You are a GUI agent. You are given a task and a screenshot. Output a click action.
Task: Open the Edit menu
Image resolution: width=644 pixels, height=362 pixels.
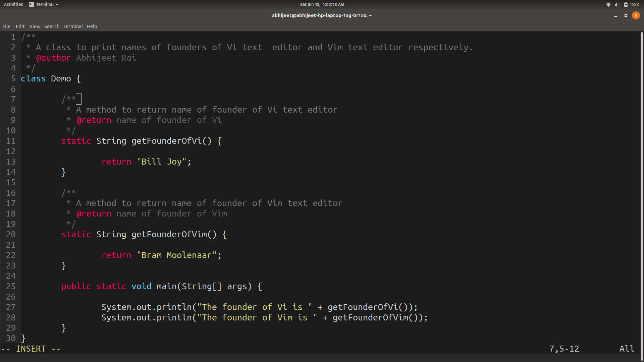tap(20, 26)
